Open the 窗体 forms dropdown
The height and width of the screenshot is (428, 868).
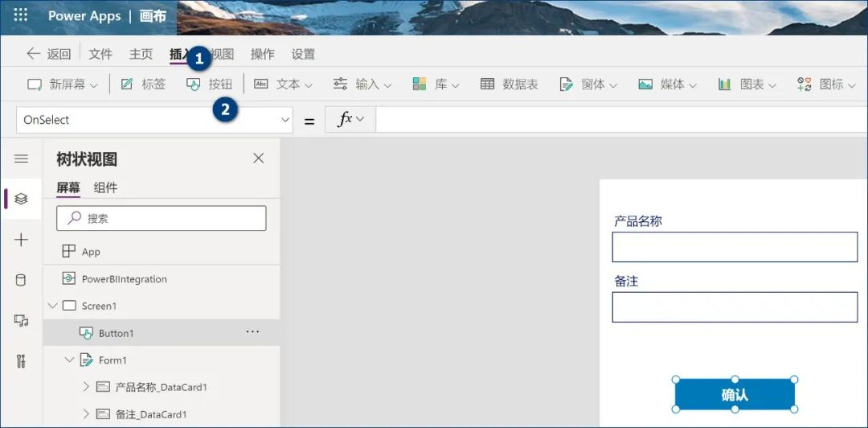click(x=588, y=84)
